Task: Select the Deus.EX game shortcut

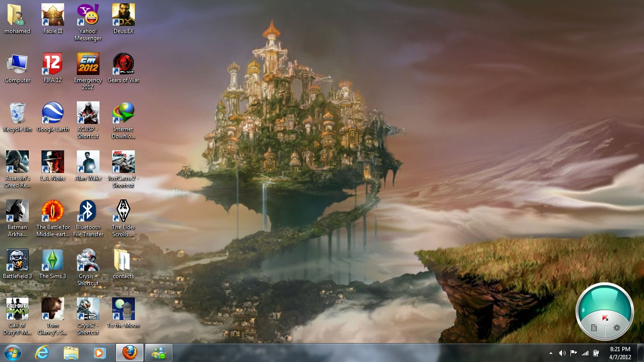Action: click(x=124, y=19)
